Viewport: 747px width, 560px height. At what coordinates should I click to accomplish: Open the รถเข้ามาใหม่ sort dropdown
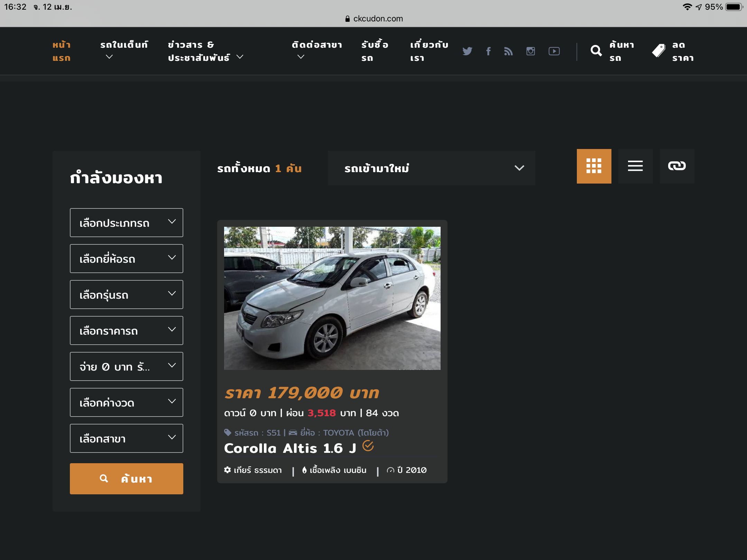pos(431,168)
